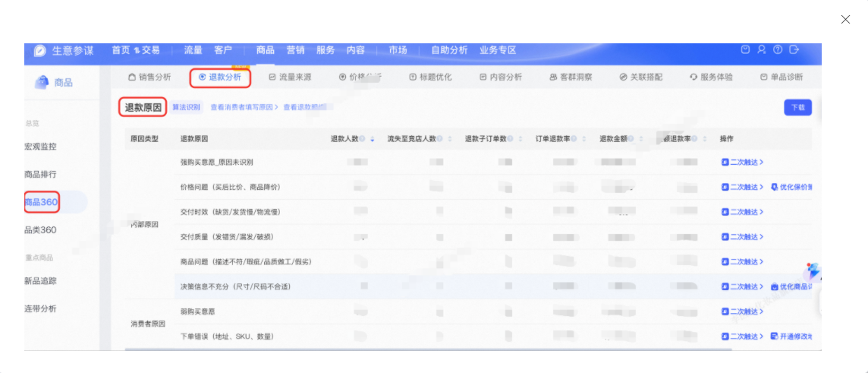Switch to the 内容分析 tab
Screen dimensions: 868x373
click(501, 77)
